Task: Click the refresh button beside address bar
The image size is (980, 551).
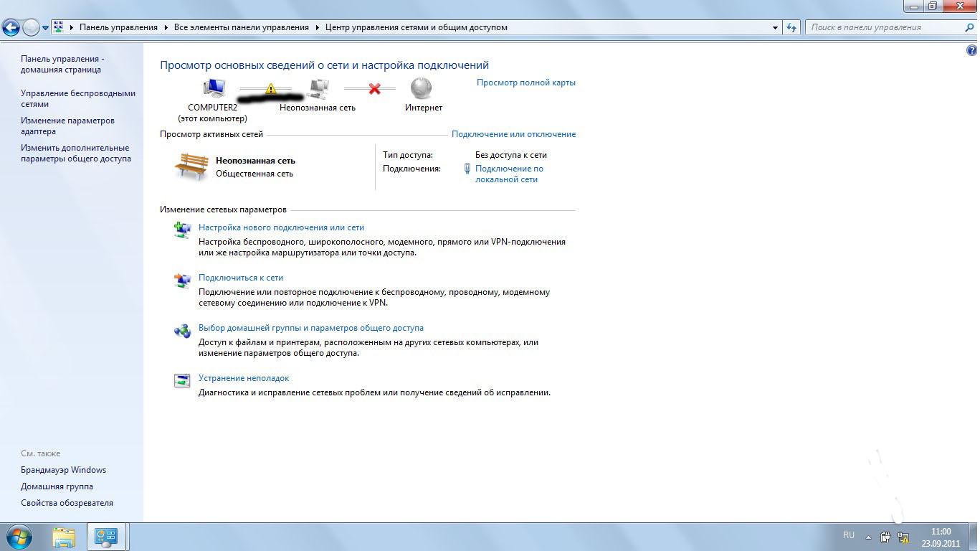Action: click(791, 27)
